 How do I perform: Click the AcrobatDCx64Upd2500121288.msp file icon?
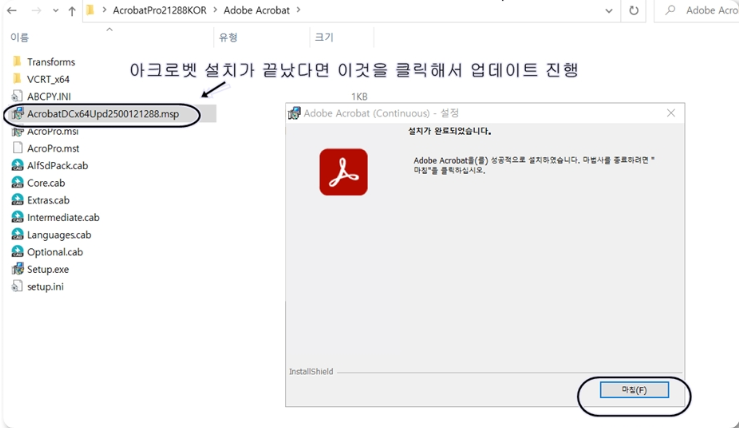click(17, 114)
